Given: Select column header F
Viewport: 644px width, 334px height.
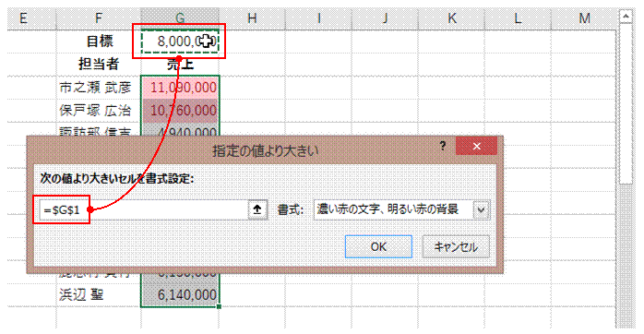Looking at the screenshot, I should point(98,18).
